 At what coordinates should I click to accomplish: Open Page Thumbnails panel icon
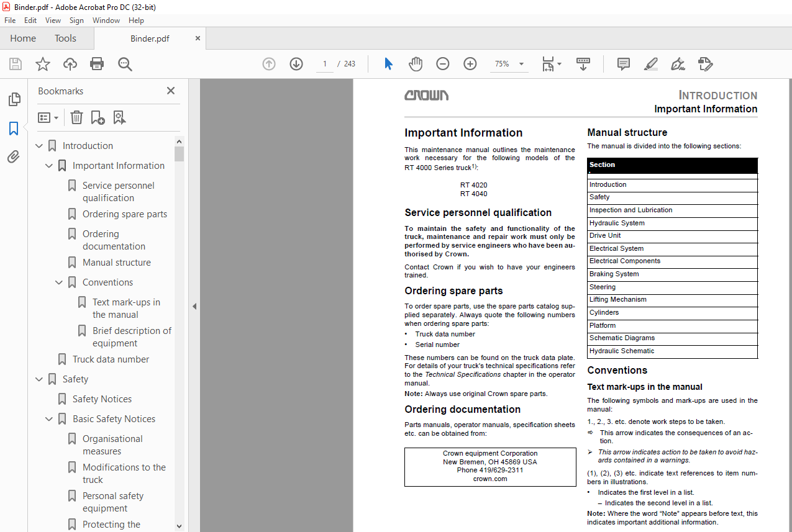pos(14,99)
